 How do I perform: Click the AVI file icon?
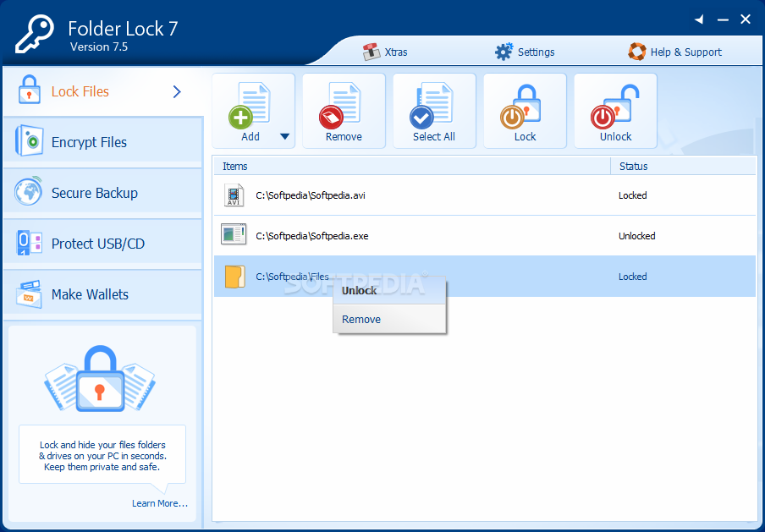pyautogui.click(x=234, y=195)
